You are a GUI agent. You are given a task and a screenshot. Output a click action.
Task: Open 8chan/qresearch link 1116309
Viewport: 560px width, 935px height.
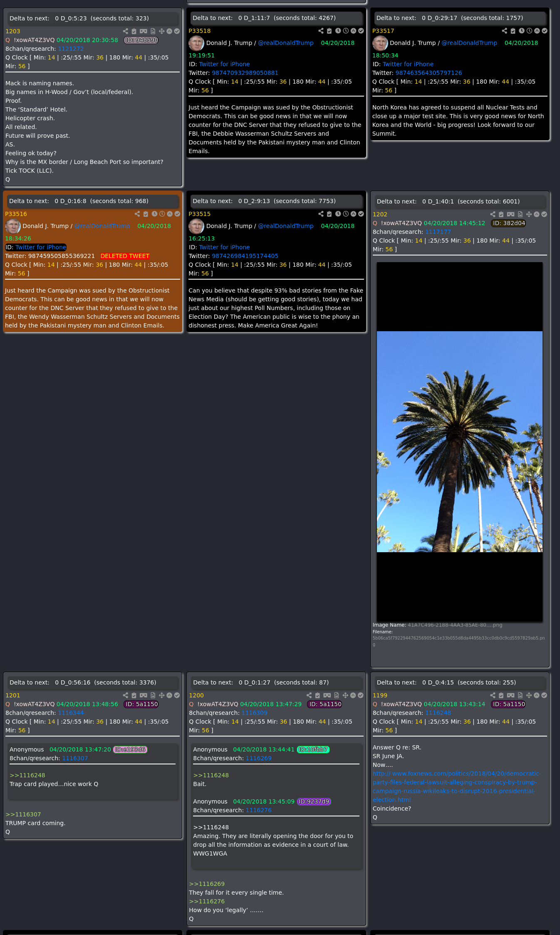(x=255, y=713)
